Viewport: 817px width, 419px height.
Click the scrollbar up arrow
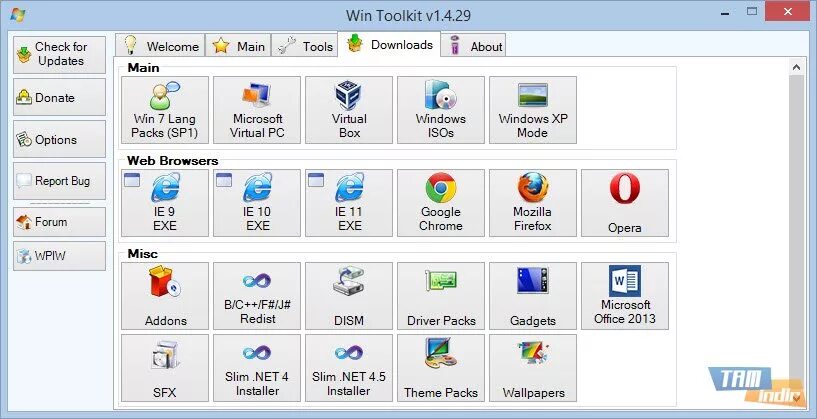(x=797, y=67)
